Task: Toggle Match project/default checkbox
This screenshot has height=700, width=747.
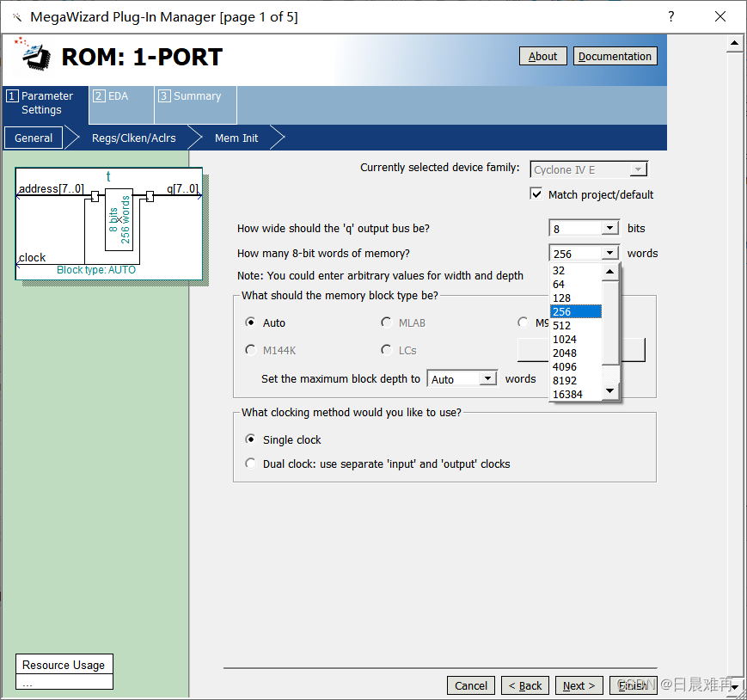Action: coord(536,194)
